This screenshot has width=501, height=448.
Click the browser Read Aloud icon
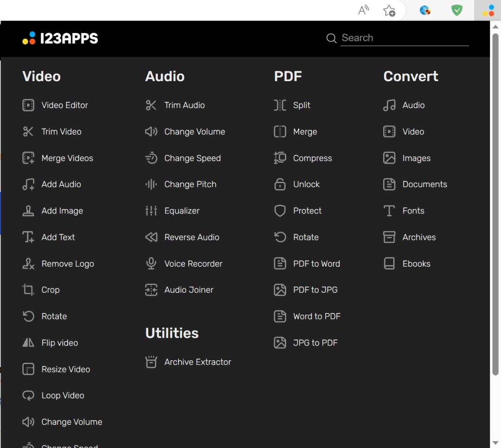[x=364, y=10]
